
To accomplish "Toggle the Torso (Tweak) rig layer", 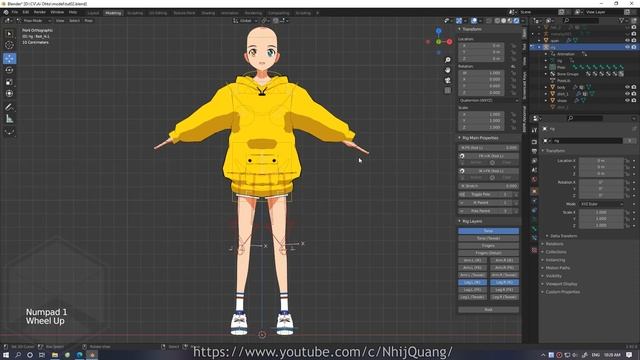I will pyautogui.click(x=488, y=238).
